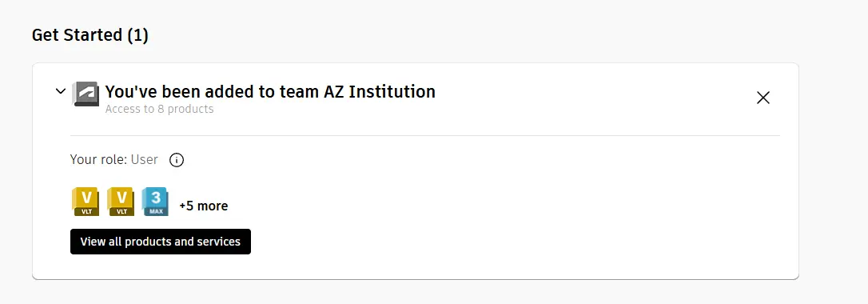Show the +5 more products
Image resolution: width=868 pixels, height=304 pixels.
click(x=203, y=206)
